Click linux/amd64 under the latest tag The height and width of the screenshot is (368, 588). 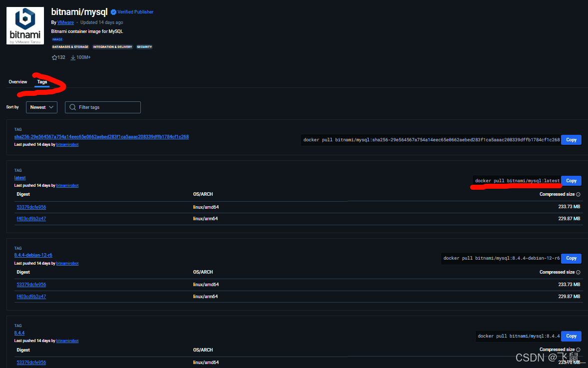tap(206, 207)
